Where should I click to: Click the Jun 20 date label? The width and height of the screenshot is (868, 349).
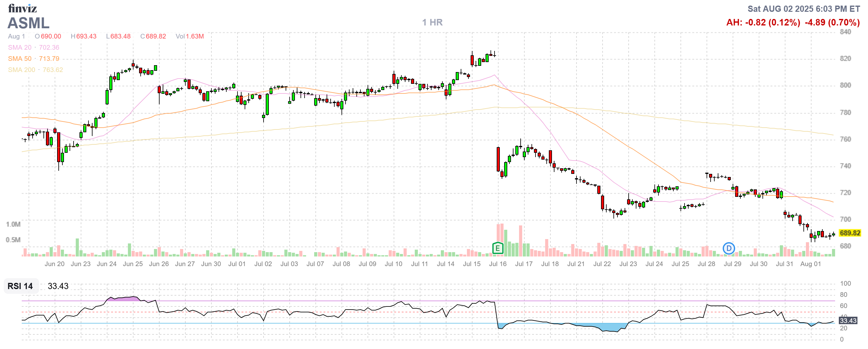pyautogui.click(x=54, y=264)
